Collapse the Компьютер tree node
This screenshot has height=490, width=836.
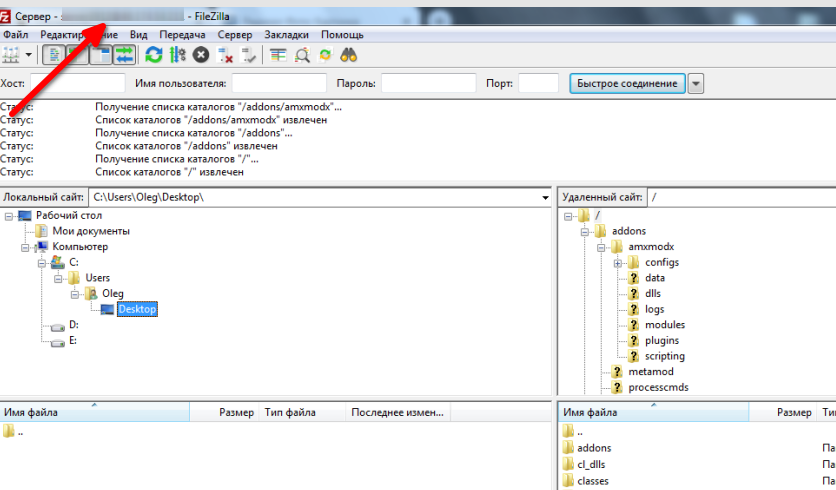tap(25, 248)
